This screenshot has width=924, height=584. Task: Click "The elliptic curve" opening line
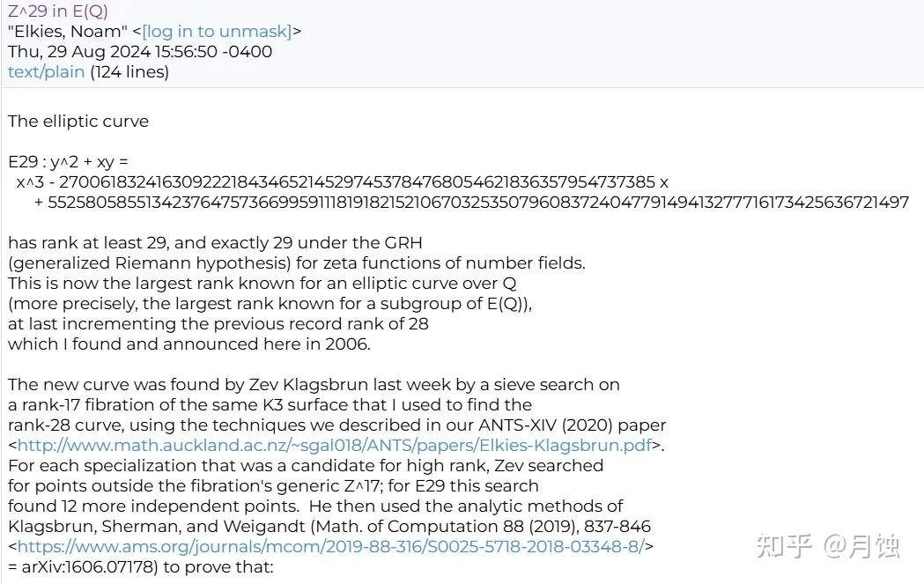tap(78, 122)
